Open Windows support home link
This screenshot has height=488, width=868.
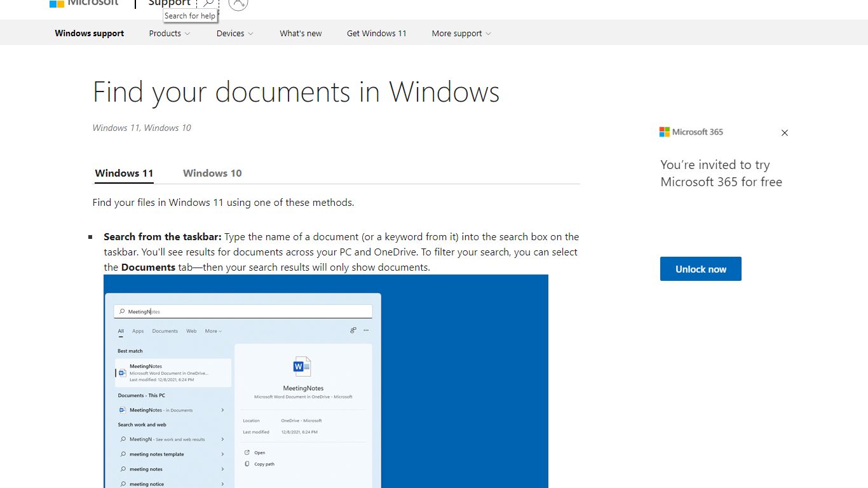tap(90, 34)
